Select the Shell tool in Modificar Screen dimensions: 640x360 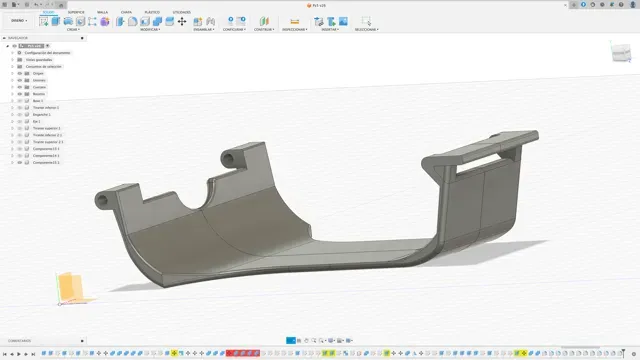pos(145,21)
